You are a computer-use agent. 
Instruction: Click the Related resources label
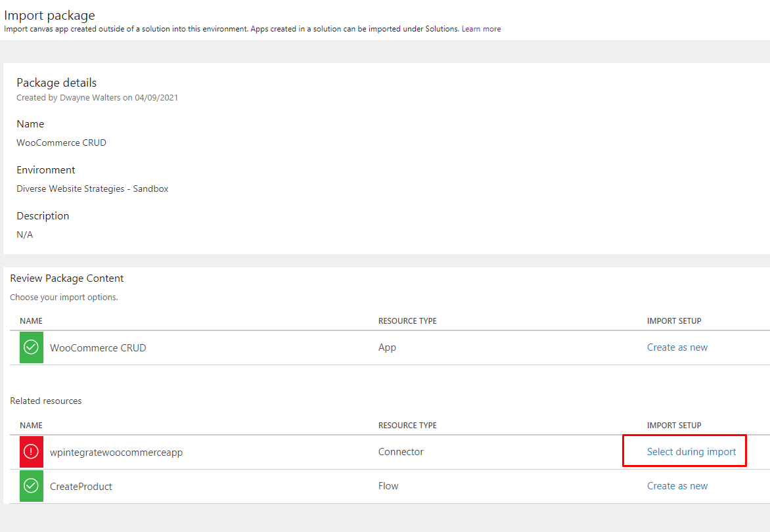point(46,401)
